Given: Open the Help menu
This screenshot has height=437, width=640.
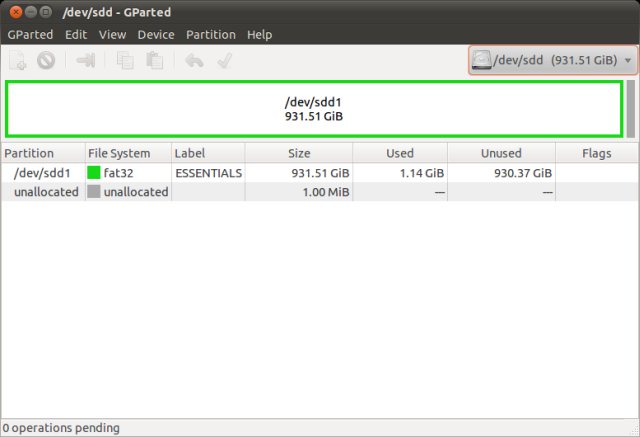Looking at the screenshot, I should pos(259,35).
